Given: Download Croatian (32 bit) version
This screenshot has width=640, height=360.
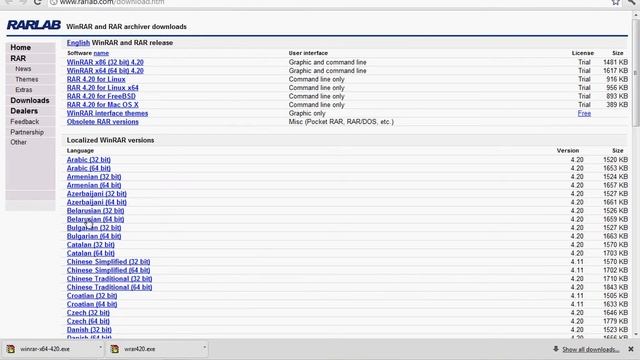Looking at the screenshot, I should coord(92,296).
